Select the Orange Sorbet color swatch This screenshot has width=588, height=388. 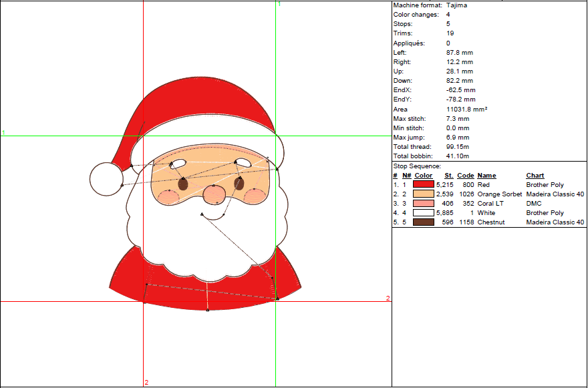[424, 194]
